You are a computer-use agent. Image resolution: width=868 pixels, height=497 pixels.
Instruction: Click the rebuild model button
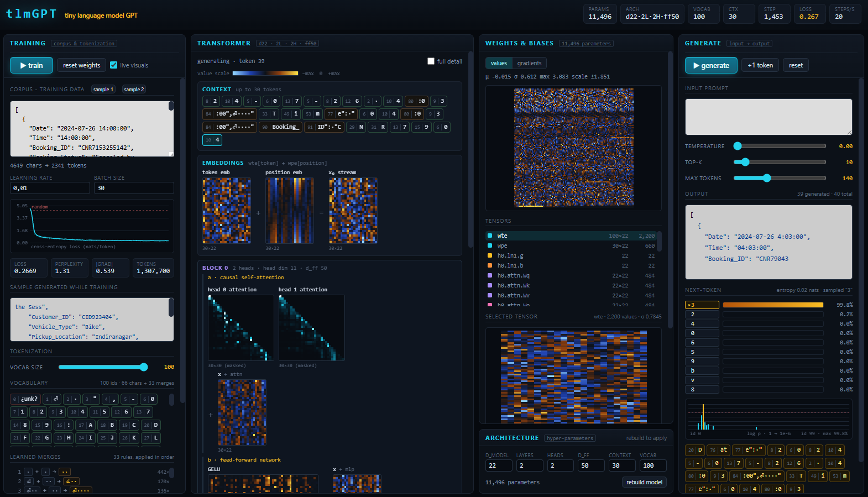[644, 482]
